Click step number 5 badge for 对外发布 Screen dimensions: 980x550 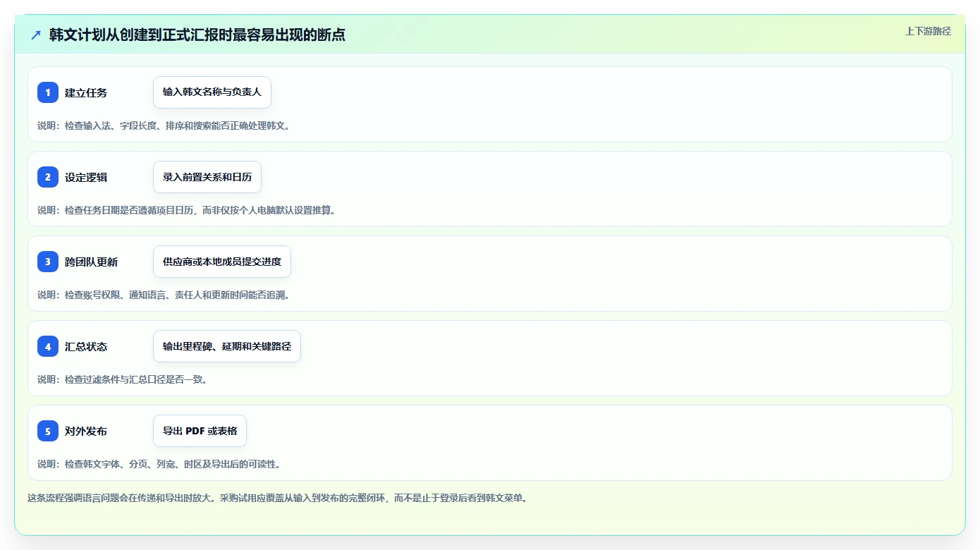point(48,431)
